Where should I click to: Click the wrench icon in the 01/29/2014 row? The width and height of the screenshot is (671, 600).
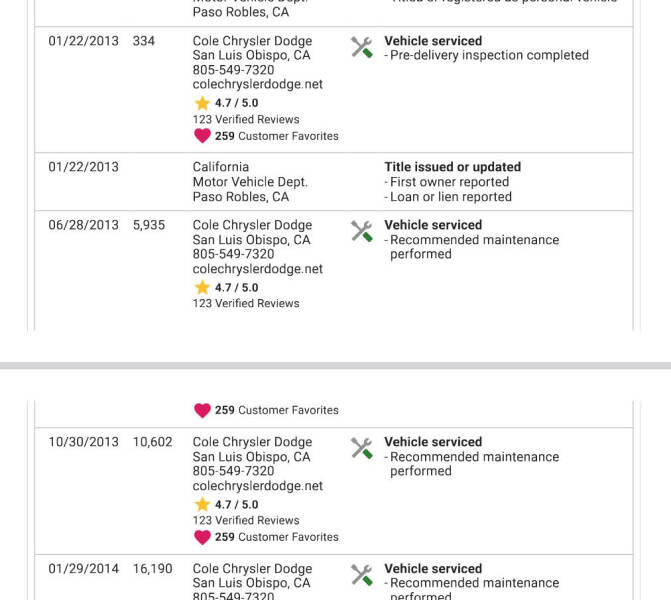pyautogui.click(x=362, y=575)
